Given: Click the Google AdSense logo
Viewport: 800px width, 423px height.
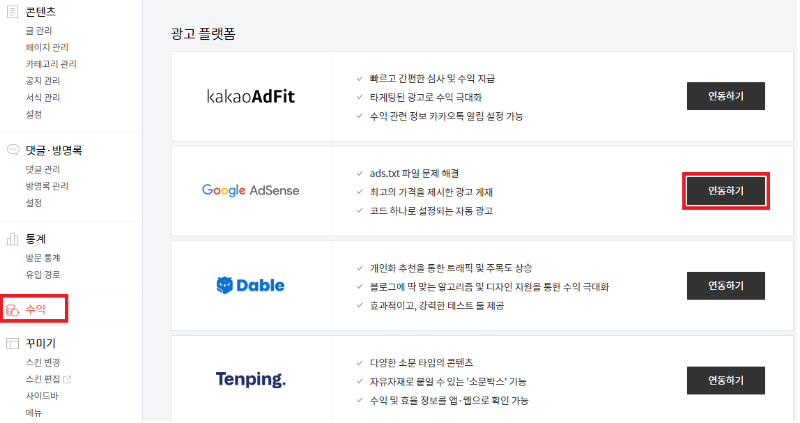Looking at the screenshot, I should tap(251, 190).
